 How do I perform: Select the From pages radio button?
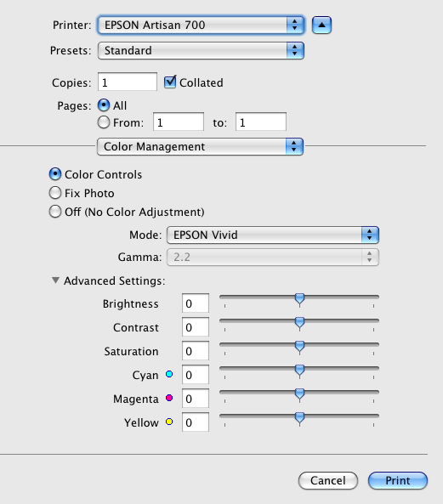(x=104, y=122)
